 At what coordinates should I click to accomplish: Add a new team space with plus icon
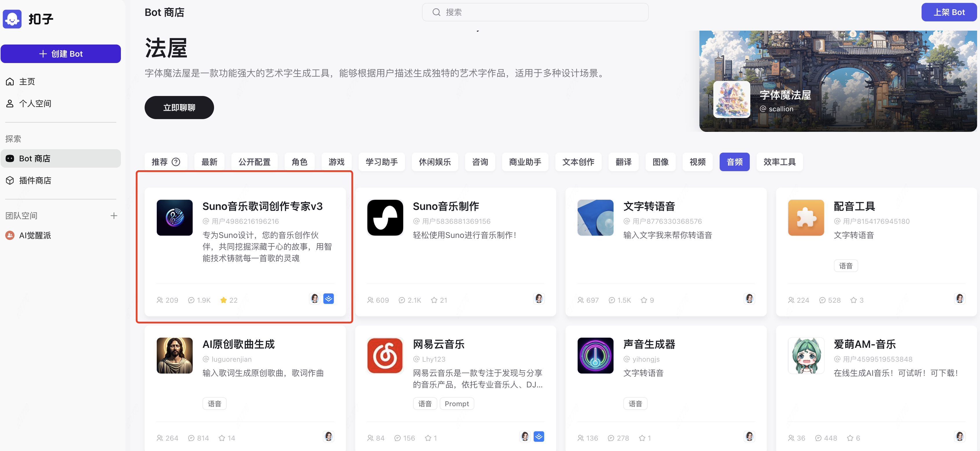pos(114,216)
